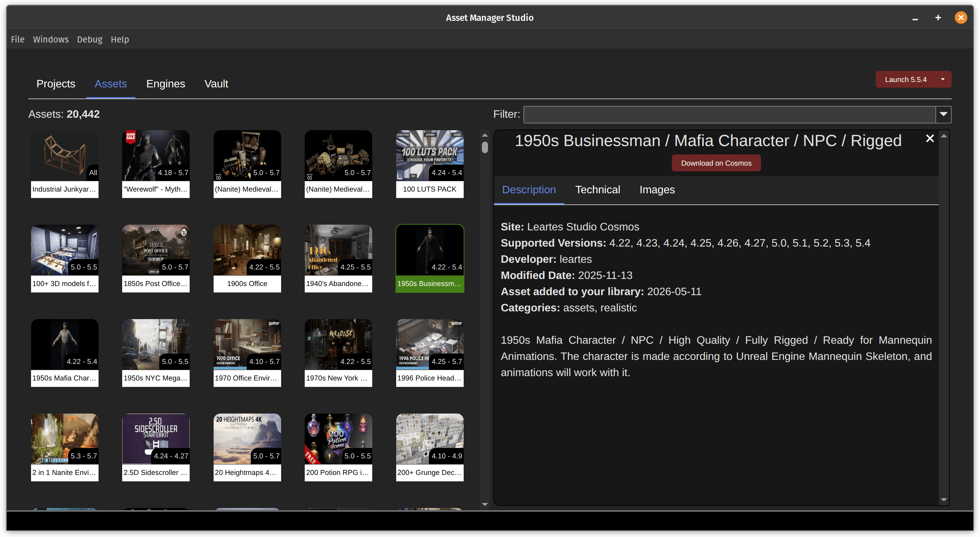The width and height of the screenshot is (980, 537).
Task: Select the "Werewolf" - Myth asset
Action: point(156,164)
